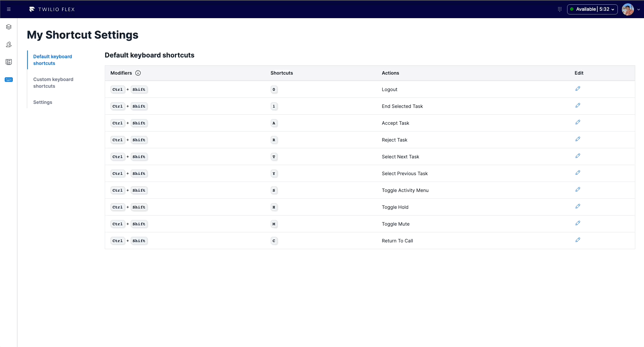This screenshot has width=644, height=347.
Task: Open the Settings tab
Action: [43, 102]
